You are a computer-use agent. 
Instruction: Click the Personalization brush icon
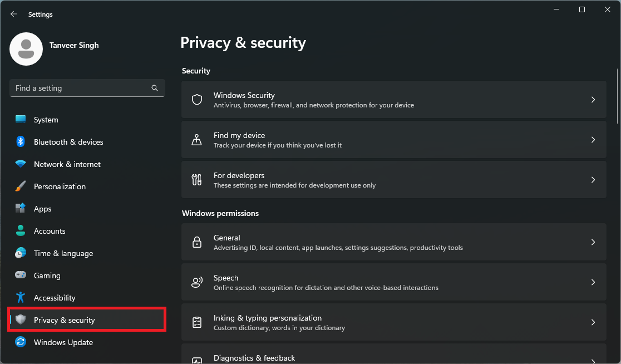coord(20,186)
